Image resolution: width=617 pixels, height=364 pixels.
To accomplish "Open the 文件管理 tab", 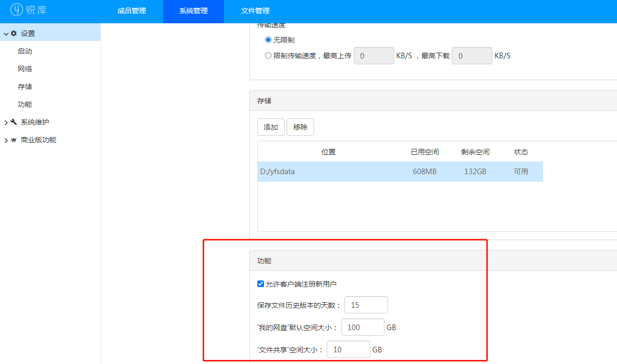I will 255,11.
